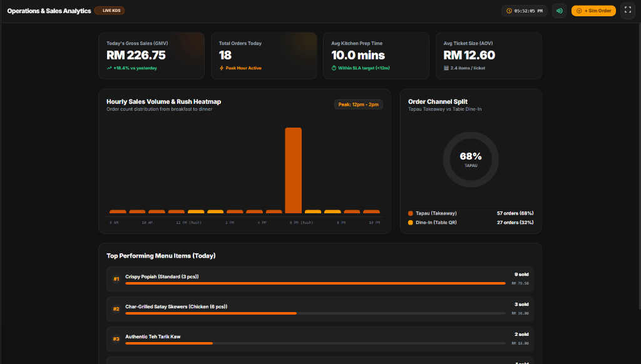Viewport: 641px width, 364px height.
Task: Click the 2 PM axis label
Action: tap(230, 223)
